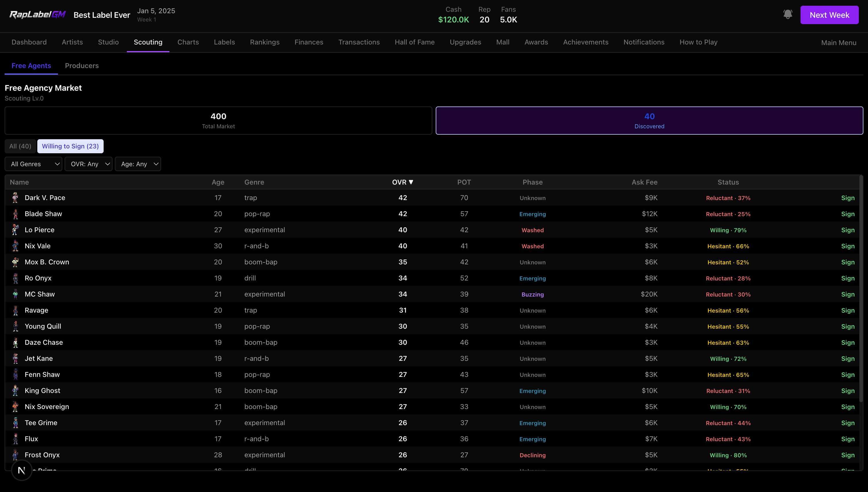
Task: Toggle the Willing to Sign (23) filter
Action: coord(70,146)
